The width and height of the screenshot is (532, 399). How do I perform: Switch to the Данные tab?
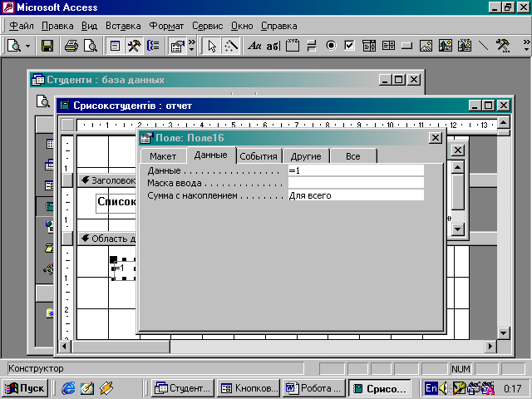pos(210,155)
